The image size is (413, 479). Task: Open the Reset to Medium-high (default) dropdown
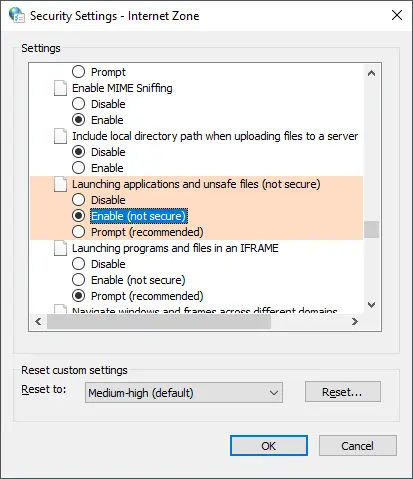coord(184,393)
